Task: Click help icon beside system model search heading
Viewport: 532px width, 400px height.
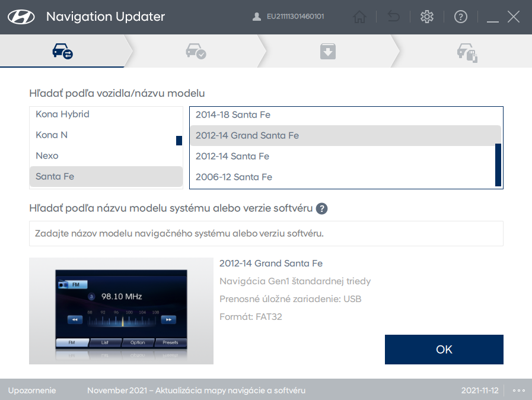Action: click(x=321, y=208)
